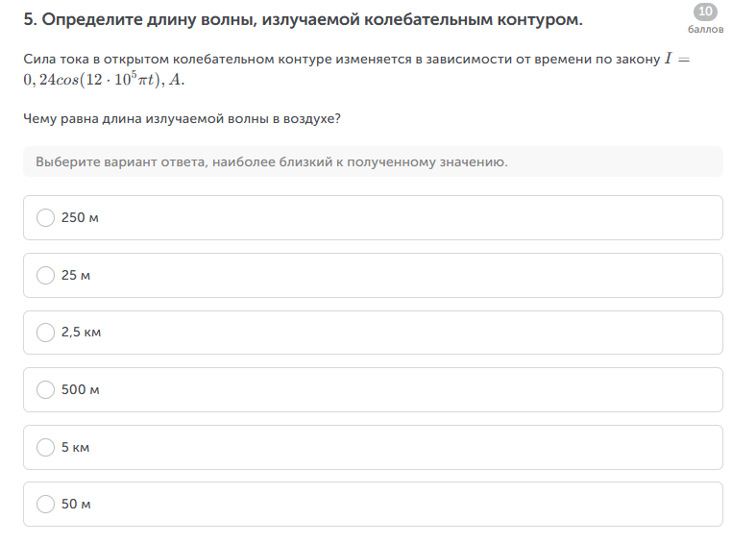Click the '2,5 км' answer label text
The width and height of the screenshot is (756, 544).
coord(81,333)
